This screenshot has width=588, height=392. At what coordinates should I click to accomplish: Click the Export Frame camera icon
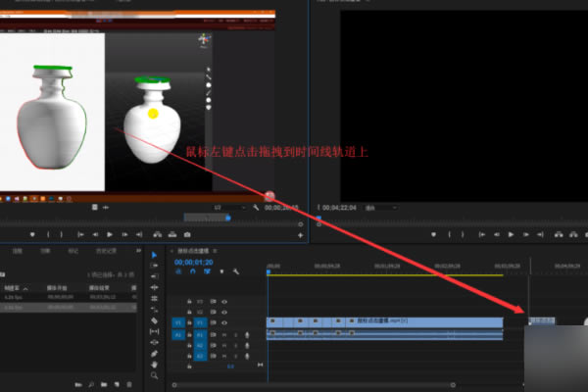point(187,235)
